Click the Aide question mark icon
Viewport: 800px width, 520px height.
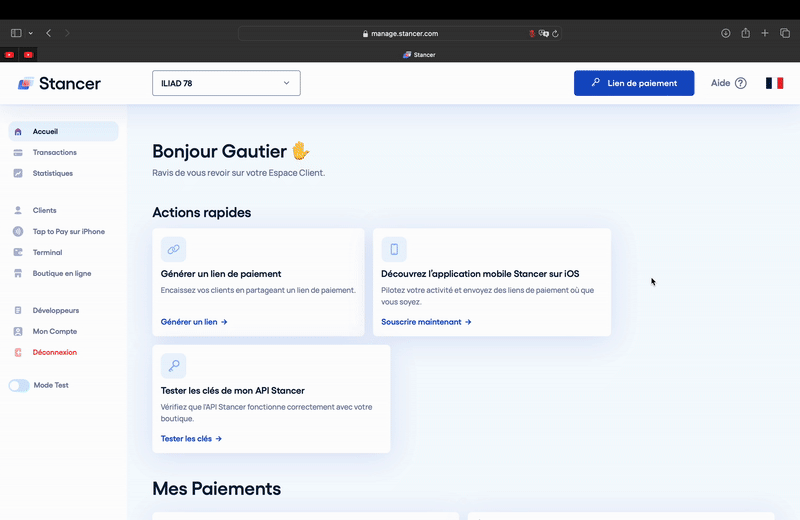tap(741, 83)
